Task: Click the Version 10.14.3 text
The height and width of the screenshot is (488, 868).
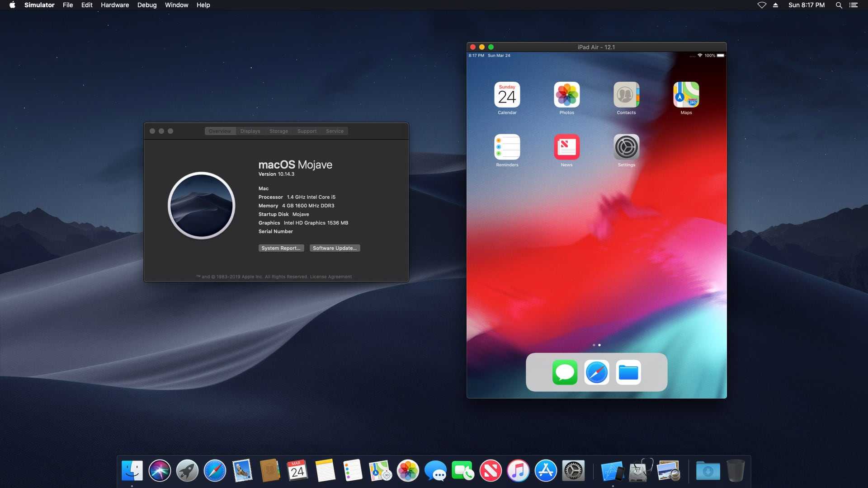Action: (276, 174)
